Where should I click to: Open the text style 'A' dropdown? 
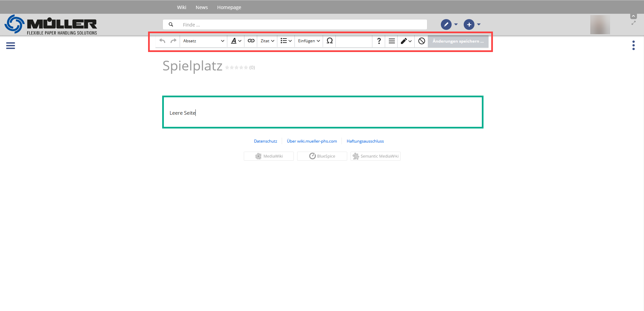(236, 41)
